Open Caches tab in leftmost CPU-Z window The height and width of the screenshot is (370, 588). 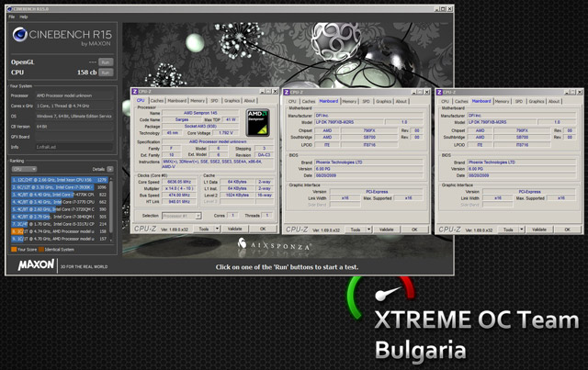point(157,101)
